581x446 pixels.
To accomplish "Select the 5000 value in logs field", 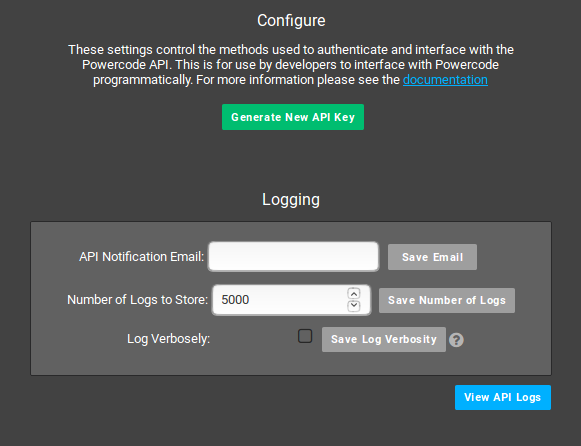I will click(235, 300).
